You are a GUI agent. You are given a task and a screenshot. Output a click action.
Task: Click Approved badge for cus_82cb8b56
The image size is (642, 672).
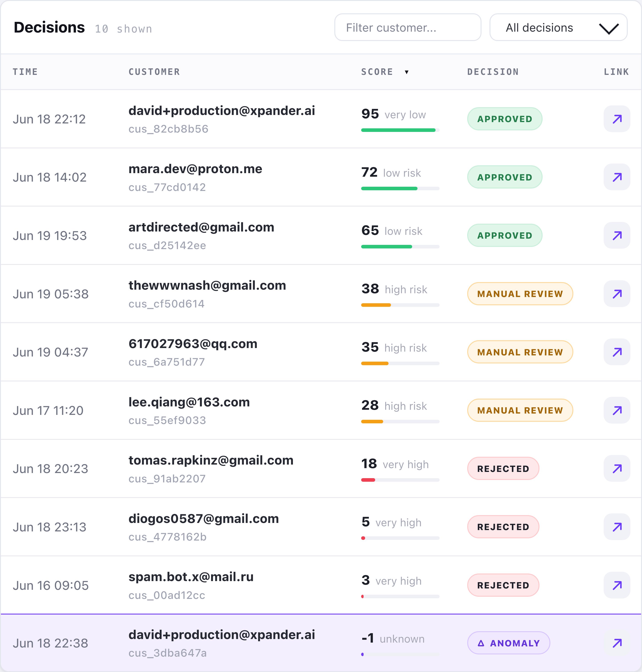coord(505,119)
